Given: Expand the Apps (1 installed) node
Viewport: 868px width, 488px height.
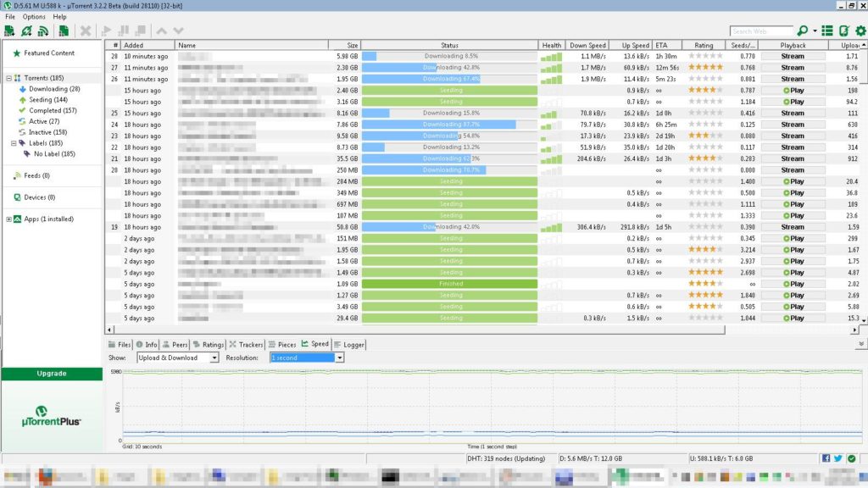Looking at the screenshot, I should pos(8,219).
